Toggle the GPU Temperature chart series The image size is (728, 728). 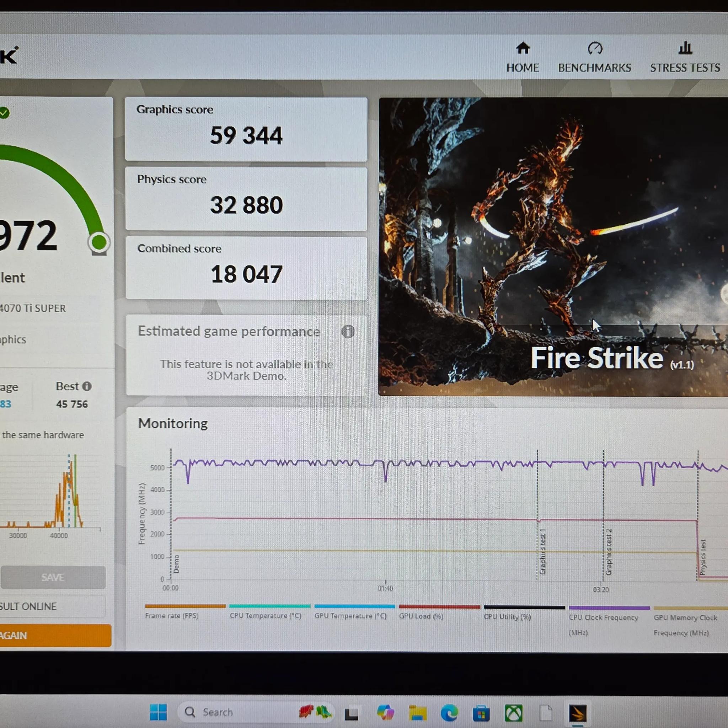click(x=354, y=612)
